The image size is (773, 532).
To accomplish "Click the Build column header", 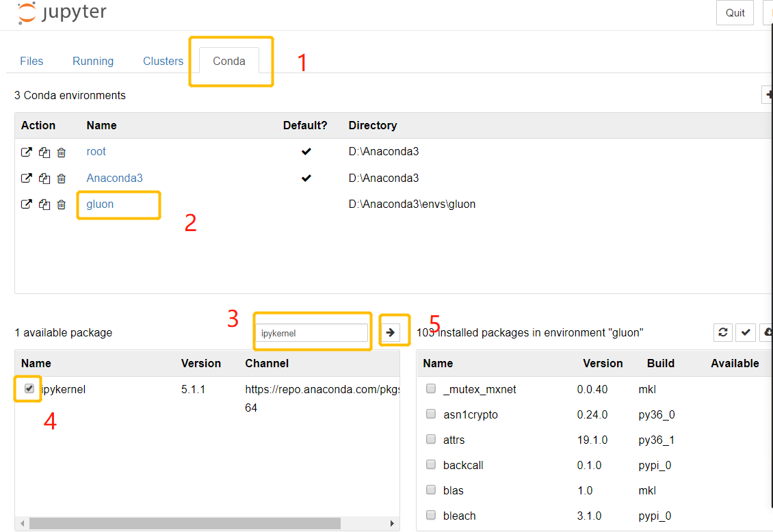I will point(661,364).
